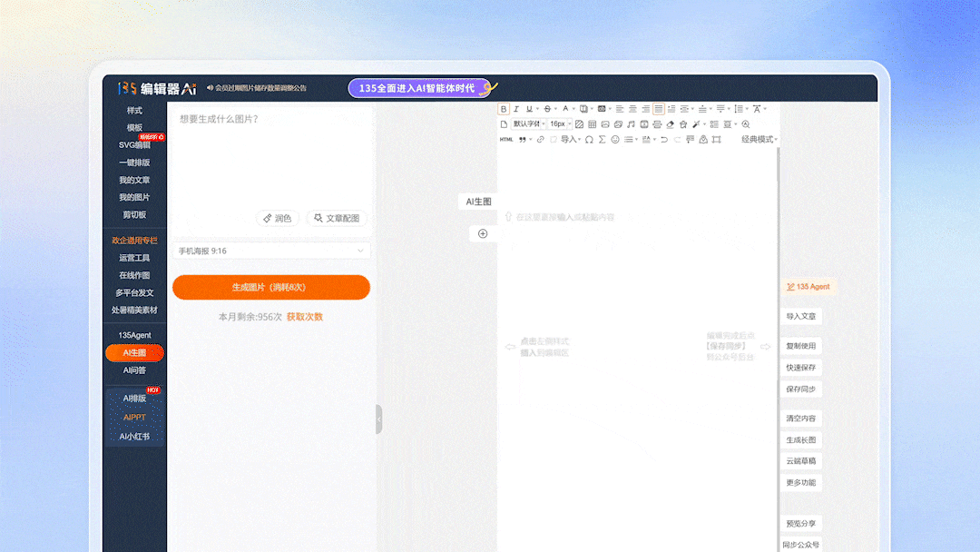
Task: Insert an emoji from the toolbar
Action: tap(615, 138)
